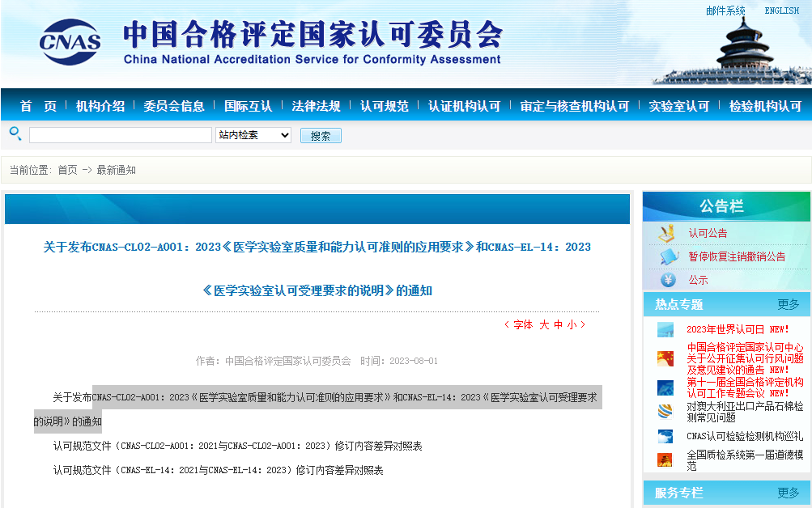Set font size to 小
Image resolution: width=812 pixels, height=508 pixels.
(572, 324)
